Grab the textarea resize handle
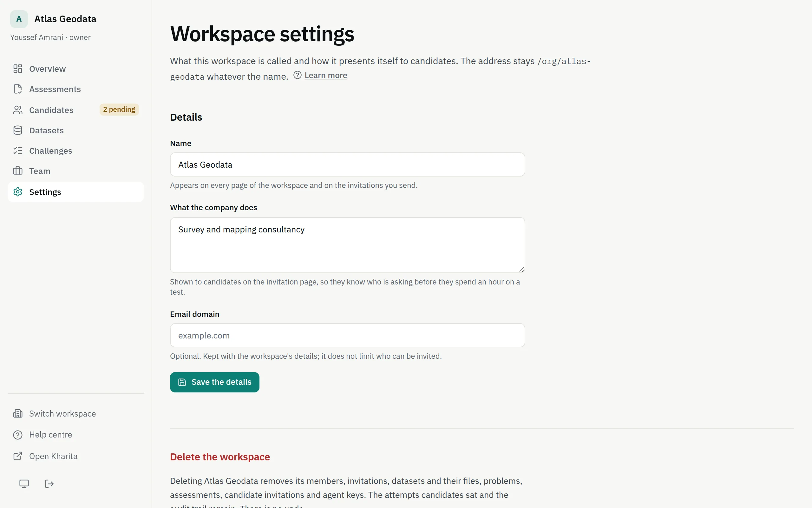The image size is (812, 508). (522, 270)
